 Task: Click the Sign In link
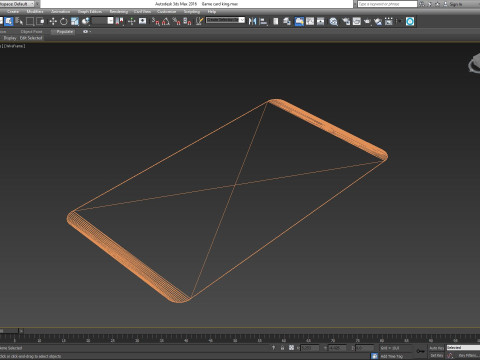point(456,4)
